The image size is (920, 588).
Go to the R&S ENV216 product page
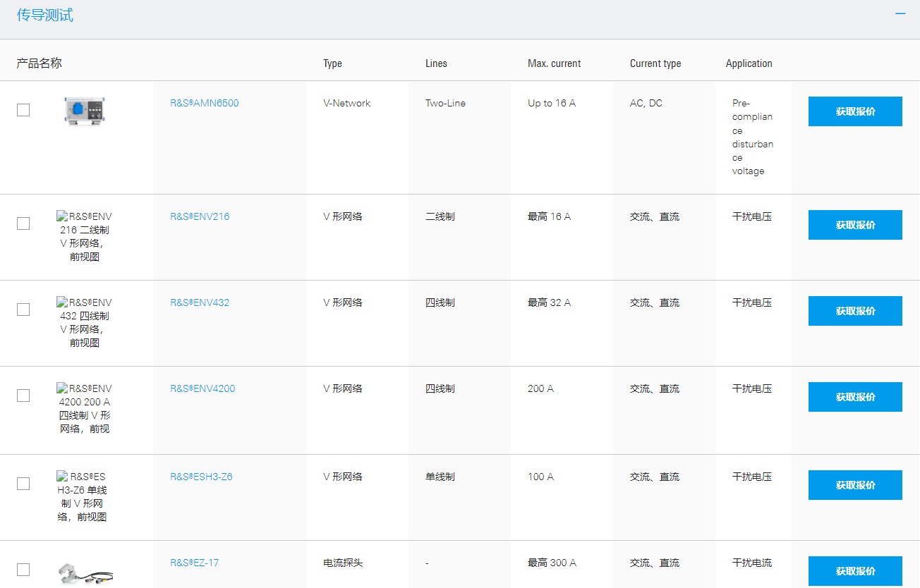click(200, 216)
